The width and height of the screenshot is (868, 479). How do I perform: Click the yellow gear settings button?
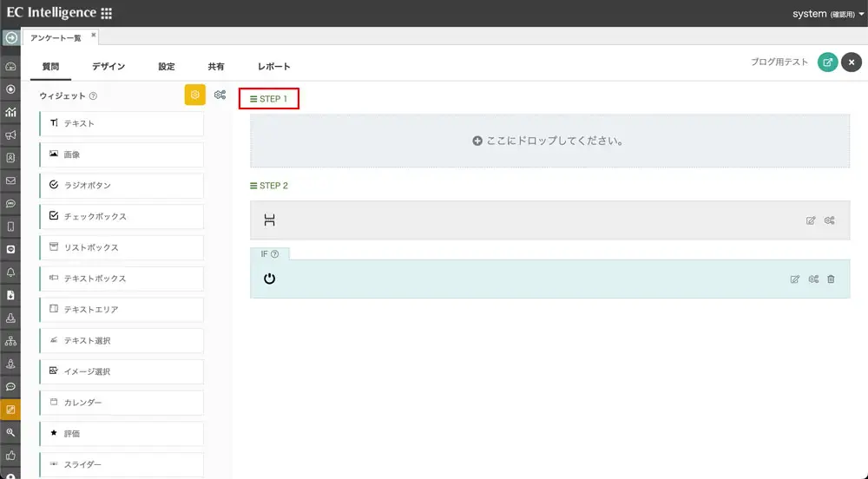(x=194, y=95)
